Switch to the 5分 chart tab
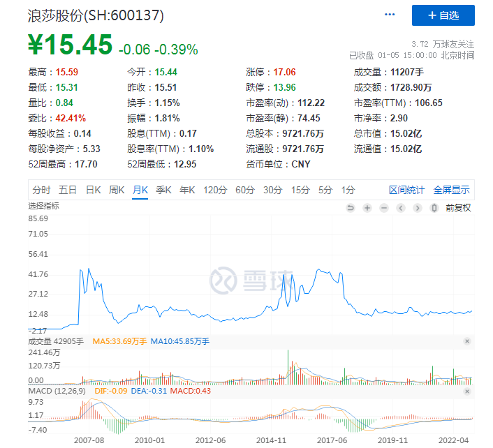 pyautogui.click(x=325, y=190)
